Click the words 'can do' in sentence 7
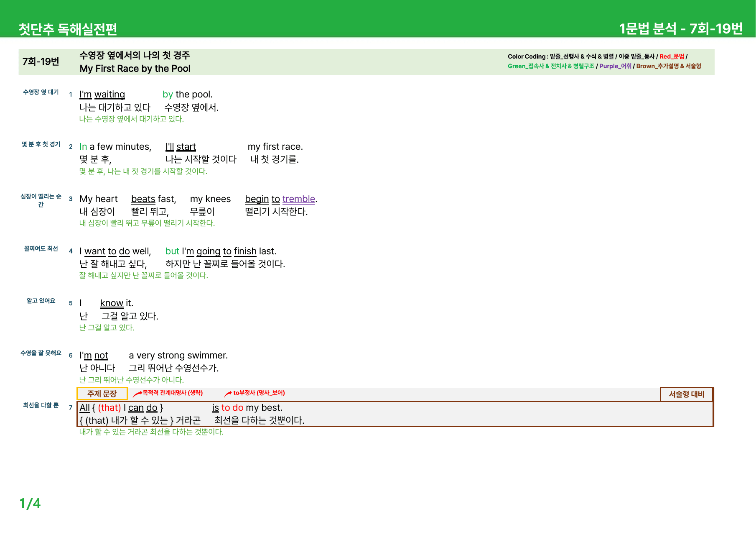The width and height of the screenshot is (756, 535). [x=143, y=408]
